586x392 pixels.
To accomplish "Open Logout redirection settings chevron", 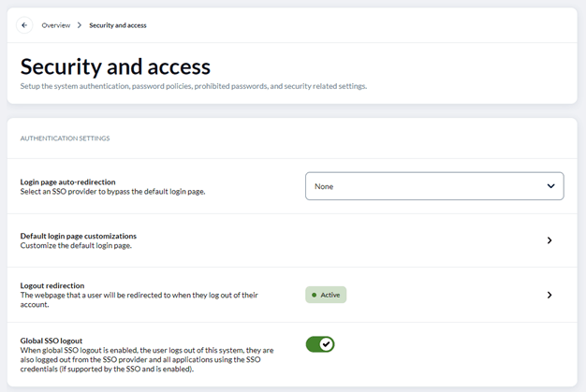I will 549,295.
